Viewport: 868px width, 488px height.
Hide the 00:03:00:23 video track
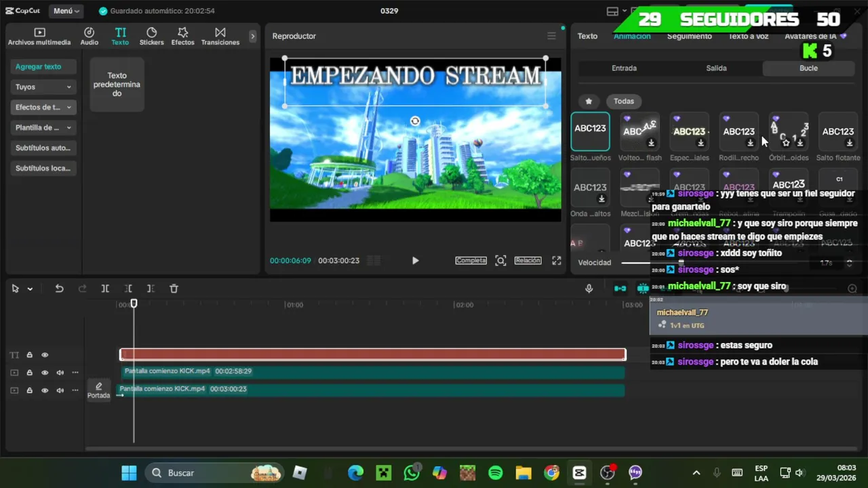(45, 390)
